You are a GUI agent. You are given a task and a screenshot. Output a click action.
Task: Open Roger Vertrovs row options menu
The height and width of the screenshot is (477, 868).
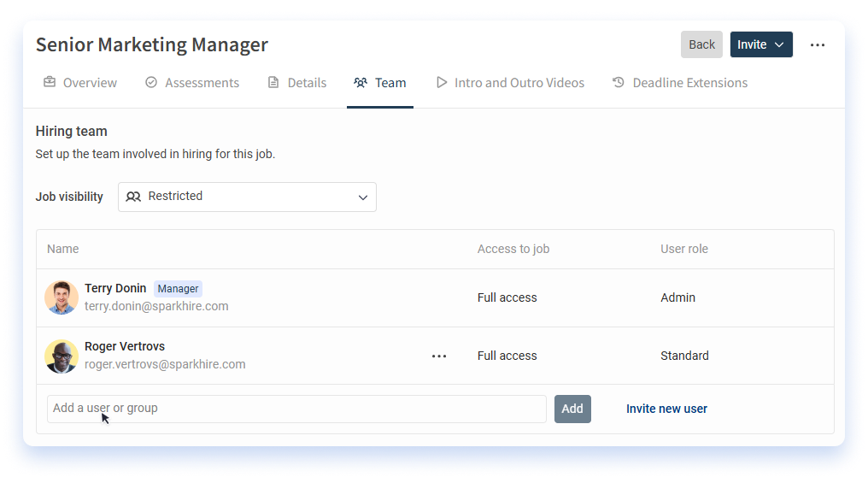(439, 356)
